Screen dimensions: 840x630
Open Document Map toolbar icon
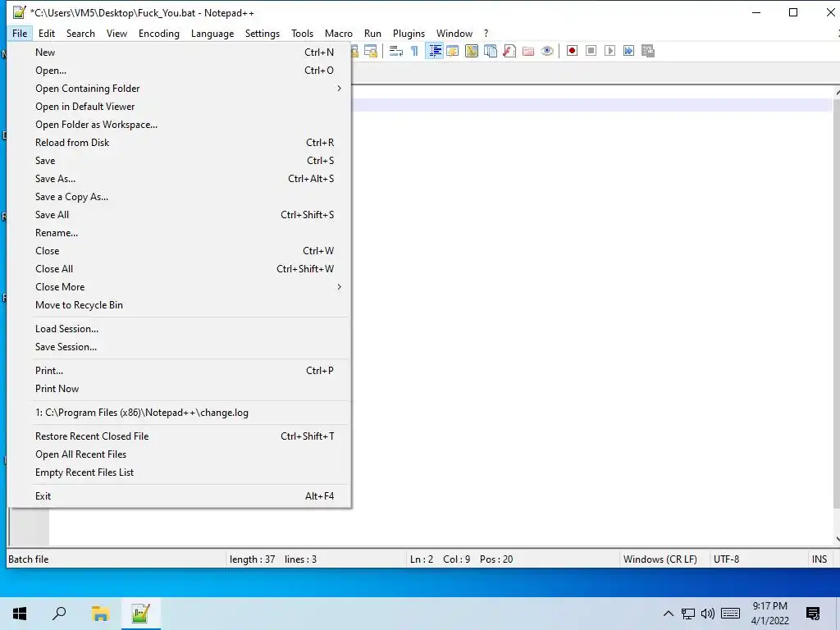pos(472,51)
